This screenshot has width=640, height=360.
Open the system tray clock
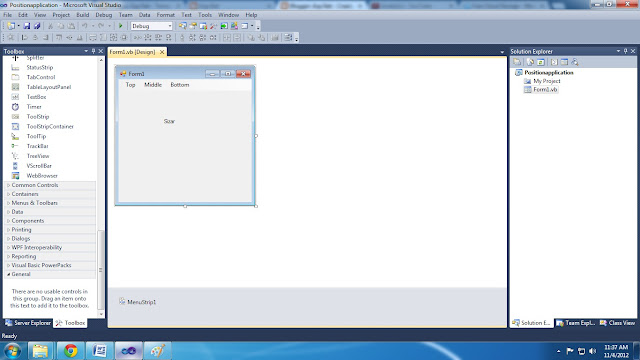tap(616, 351)
